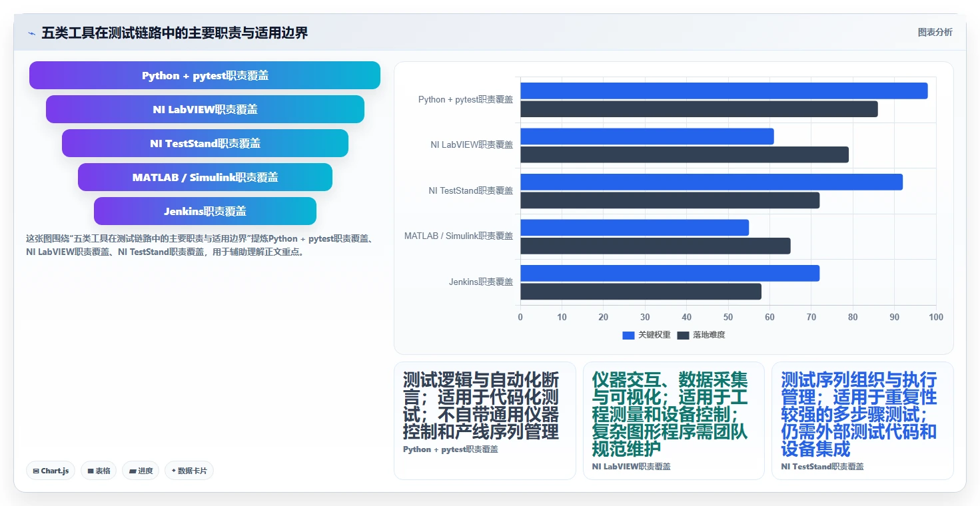Select the NI LabVIEW职责覆盖 funnel bar
Viewport: 980px width, 506px height.
[x=205, y=109]
